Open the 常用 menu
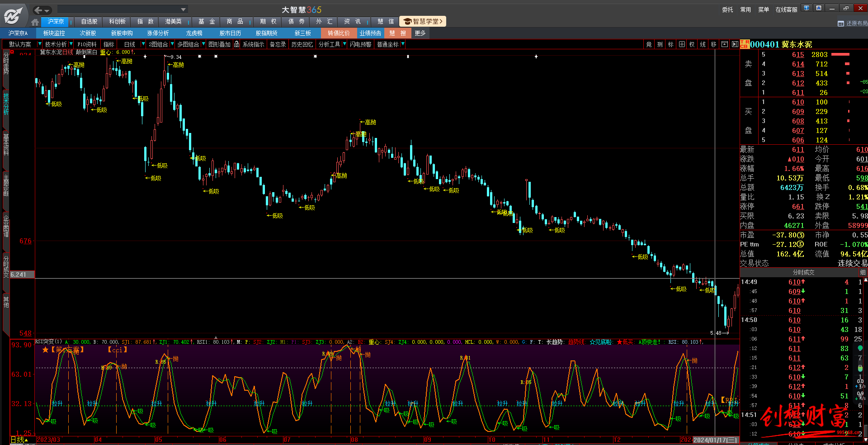 745,9
